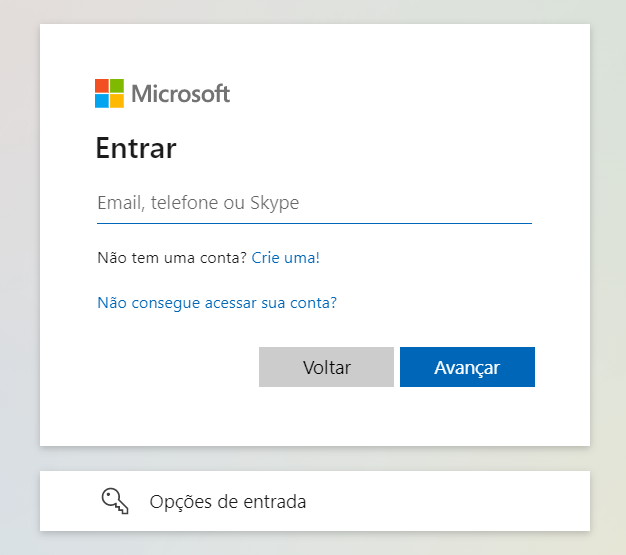Go back with the Voltar button
This screenshot has width=626, height=555.
coord(326,367)
